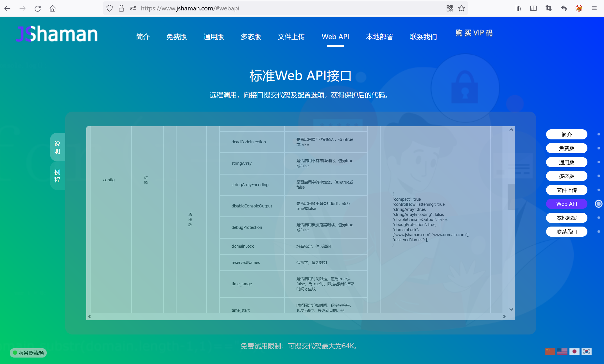604x364 pixels.
Task: Click the tracking protection shield icon
Action: [110, 8]
